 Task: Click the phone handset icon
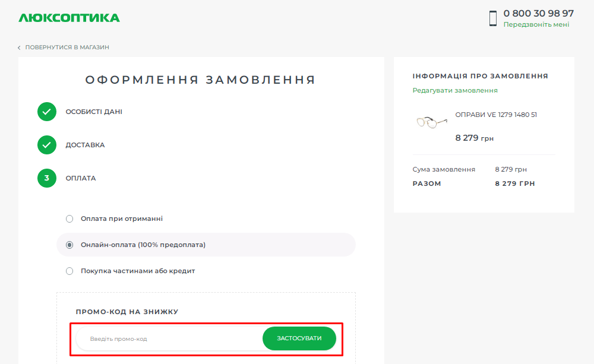coord(492,18)
